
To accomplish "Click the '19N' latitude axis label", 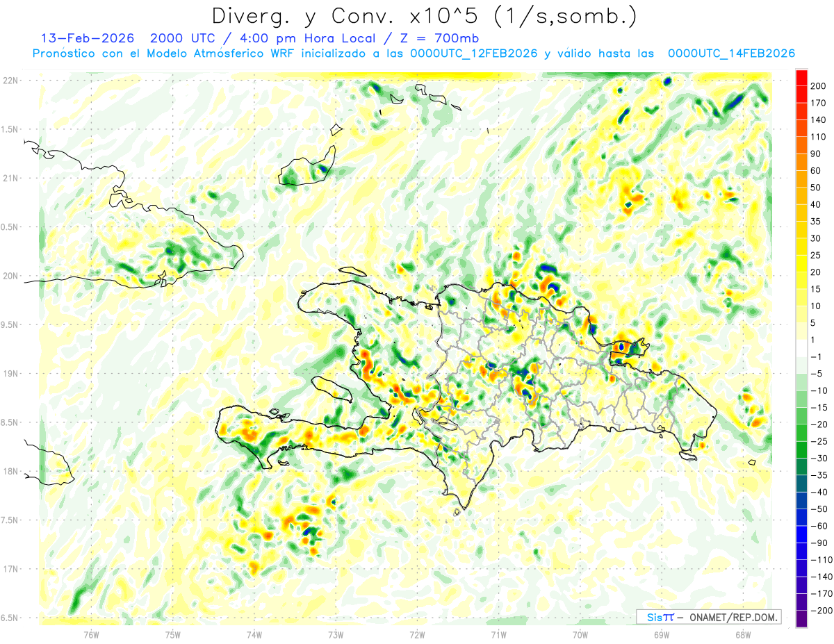I will coord(10,374).
